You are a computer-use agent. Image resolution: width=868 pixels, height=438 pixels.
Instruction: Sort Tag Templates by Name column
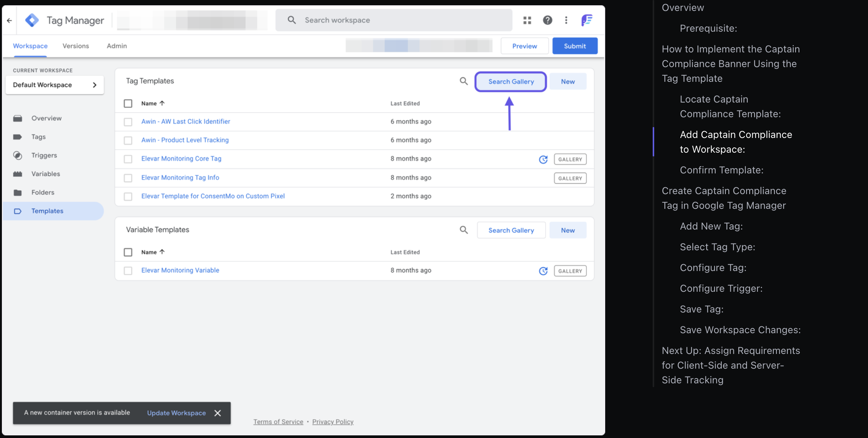coord(153,103)
